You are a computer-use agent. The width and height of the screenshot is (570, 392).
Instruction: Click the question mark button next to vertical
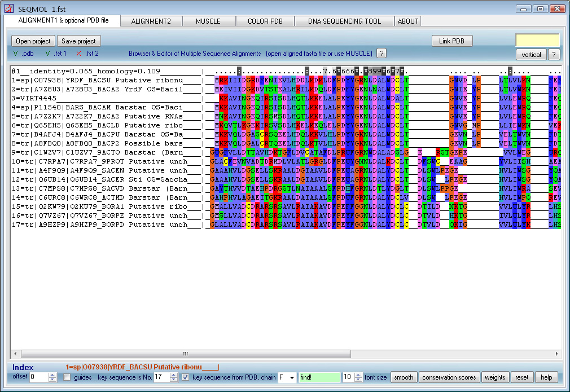(554, 55)
